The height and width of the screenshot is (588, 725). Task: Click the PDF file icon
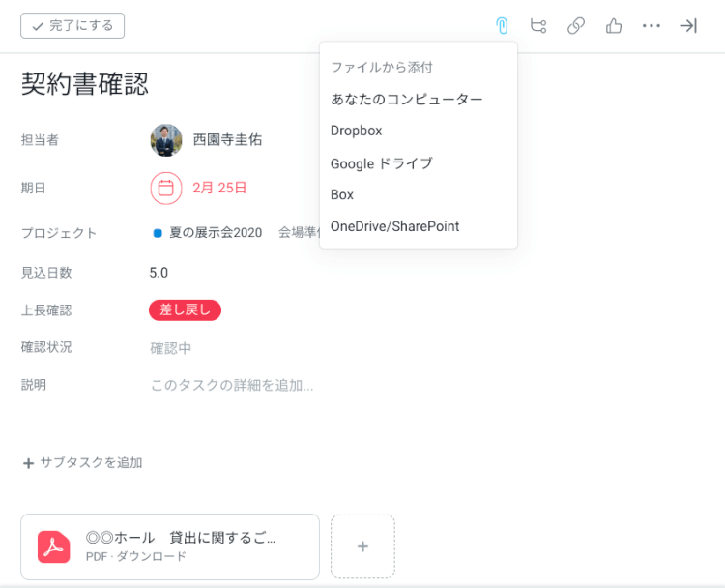53,546
